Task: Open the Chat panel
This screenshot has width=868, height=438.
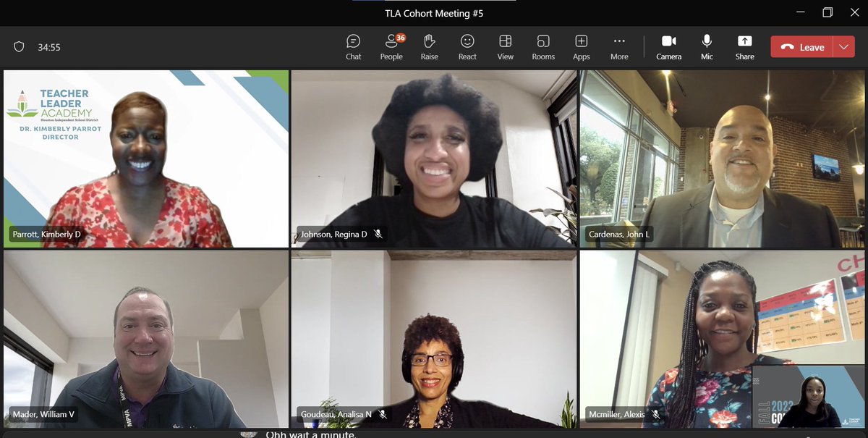Action: point(353,47)
